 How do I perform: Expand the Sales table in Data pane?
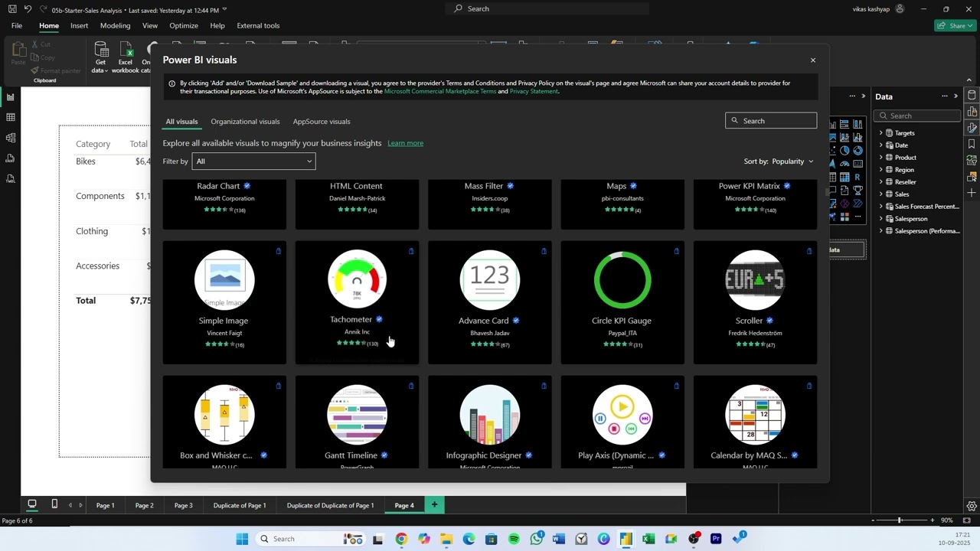click(881, 194)
